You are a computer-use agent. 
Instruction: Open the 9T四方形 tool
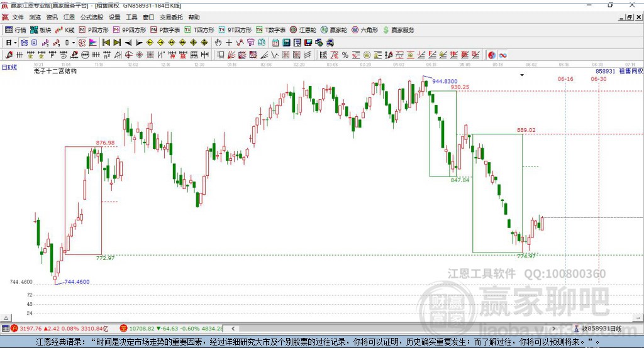point(235,30)
